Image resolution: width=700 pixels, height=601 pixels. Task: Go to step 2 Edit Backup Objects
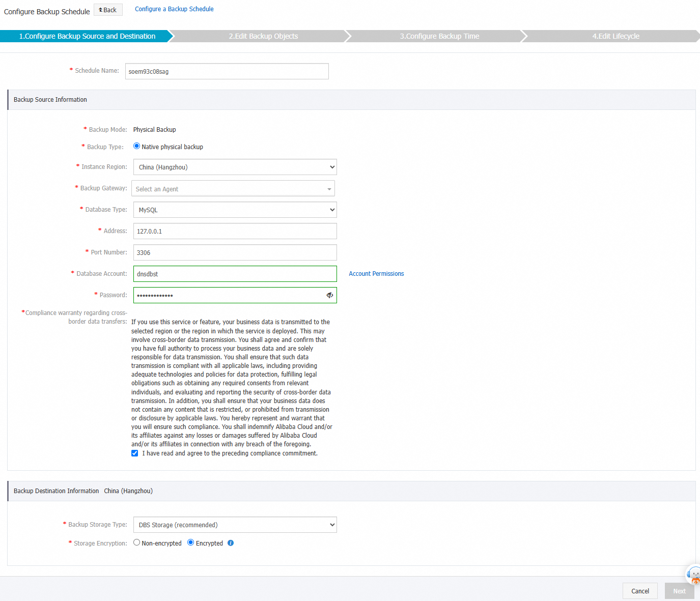(263, 36)
